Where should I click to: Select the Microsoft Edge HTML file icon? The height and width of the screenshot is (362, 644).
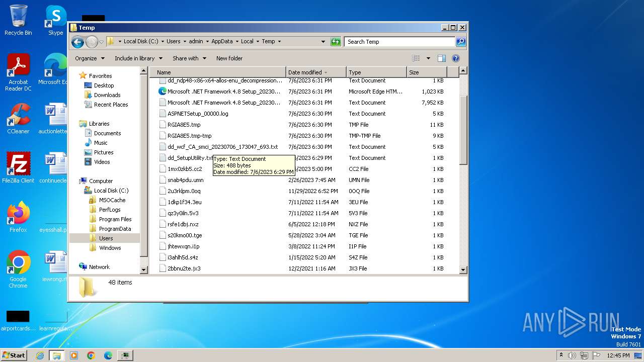(x=163, y=92)
